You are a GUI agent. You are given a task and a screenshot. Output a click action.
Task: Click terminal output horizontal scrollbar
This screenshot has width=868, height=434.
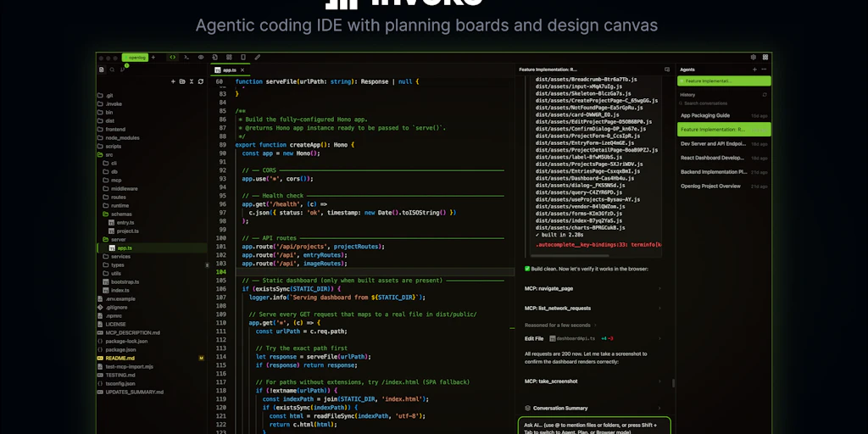tap(570, 256)
